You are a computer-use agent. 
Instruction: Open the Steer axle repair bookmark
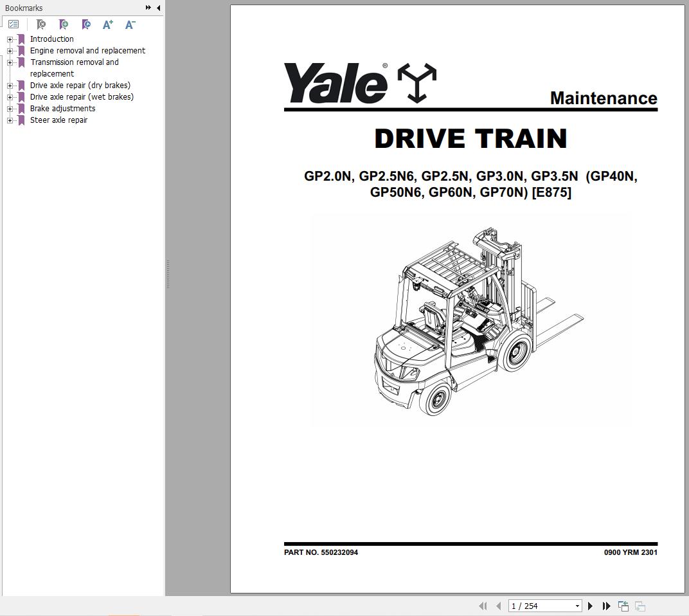pos(58,120)
